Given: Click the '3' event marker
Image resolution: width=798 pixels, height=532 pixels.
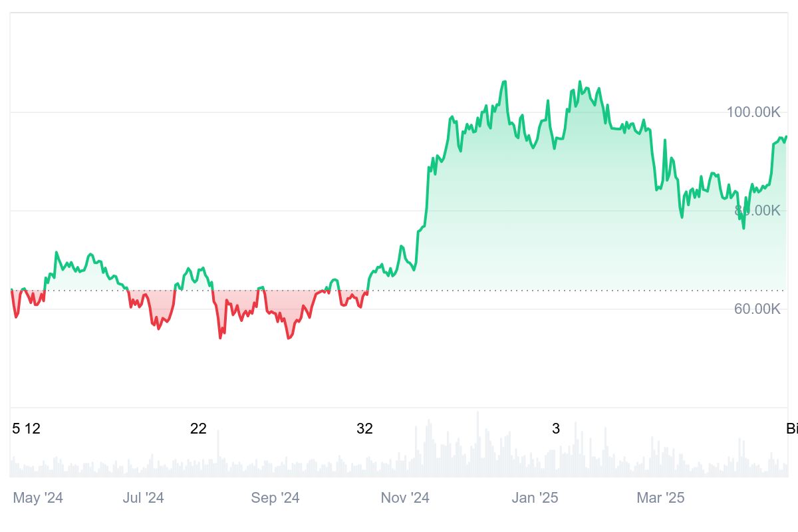Looking at the screenshot, I should (x=556, y=429).
